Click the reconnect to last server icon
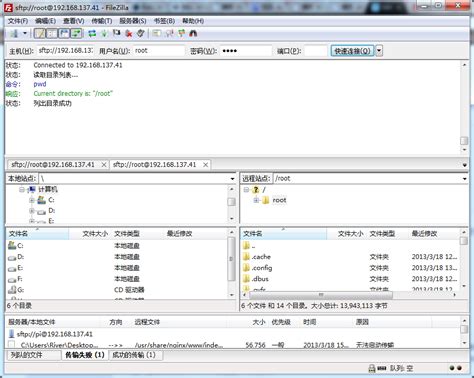The width and height of the screenshot is (474, 378). click(x=141, y=33)
